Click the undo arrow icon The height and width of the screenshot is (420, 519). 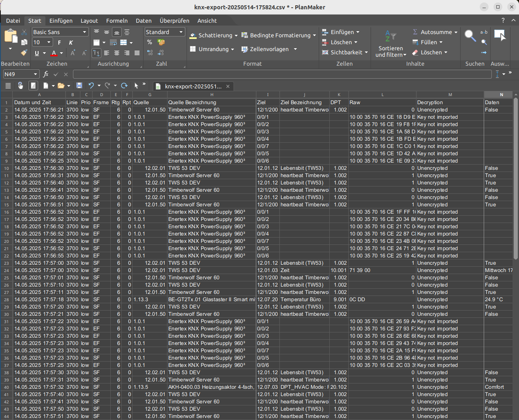[91, 86]
